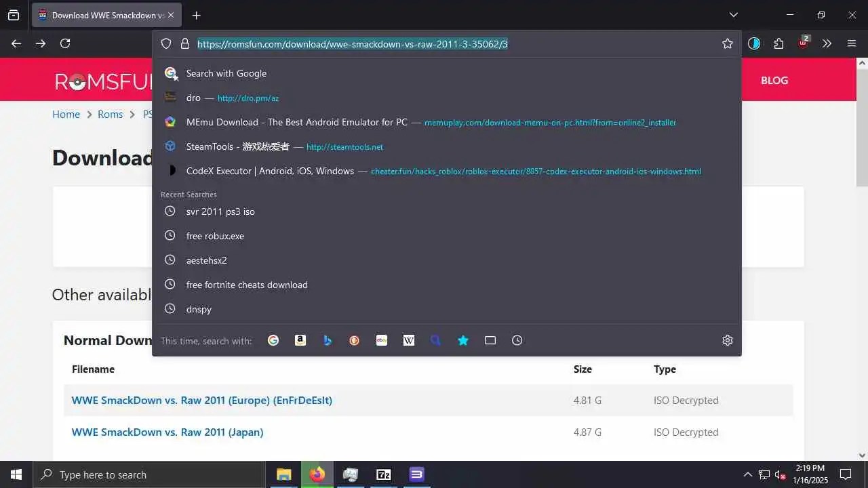Click the Roms breadcrumb link
The height and width of the screenshot is (488, 868).
(110, 115)
